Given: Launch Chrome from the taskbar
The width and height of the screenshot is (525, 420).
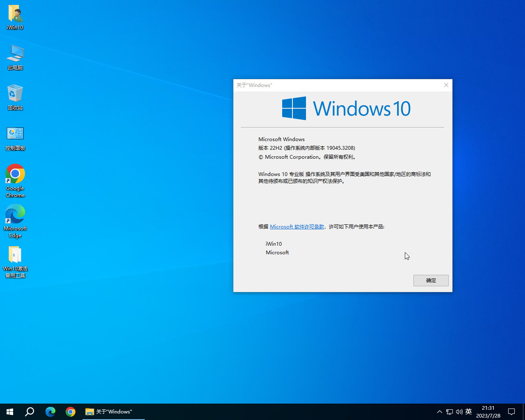Looking at the screenshot, I should click(x=71, y=412).
